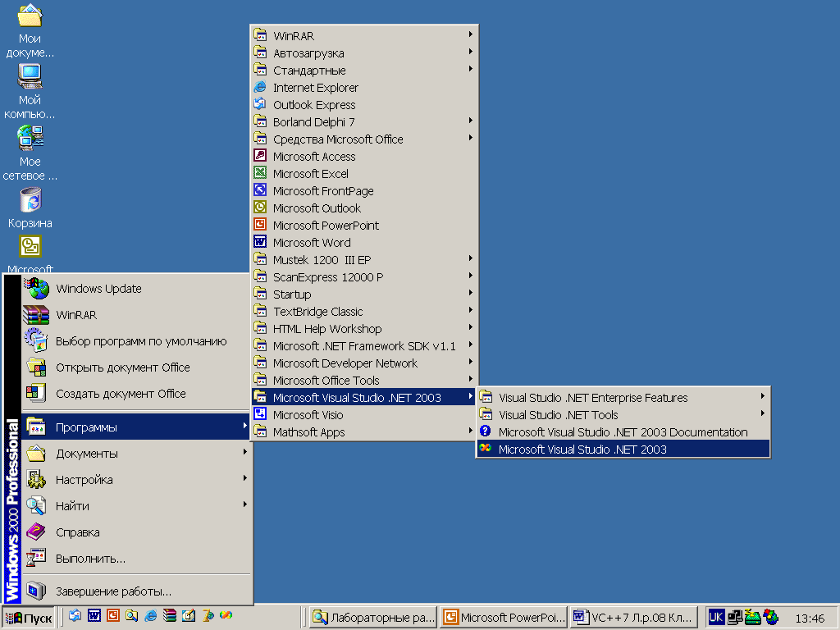Click UK language indicator in tray
Image resolution: width=840 pixels, height=630 pixels.
coord(715,618)
